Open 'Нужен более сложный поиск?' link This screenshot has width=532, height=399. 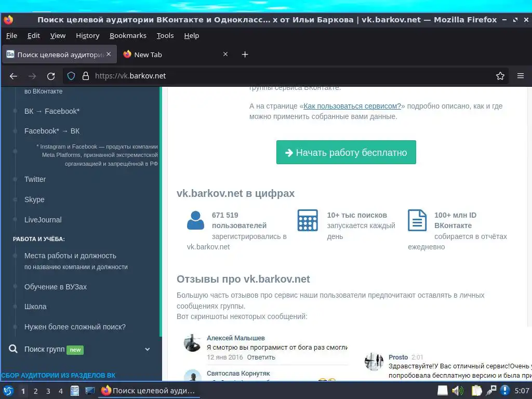[x=75, y=327]
